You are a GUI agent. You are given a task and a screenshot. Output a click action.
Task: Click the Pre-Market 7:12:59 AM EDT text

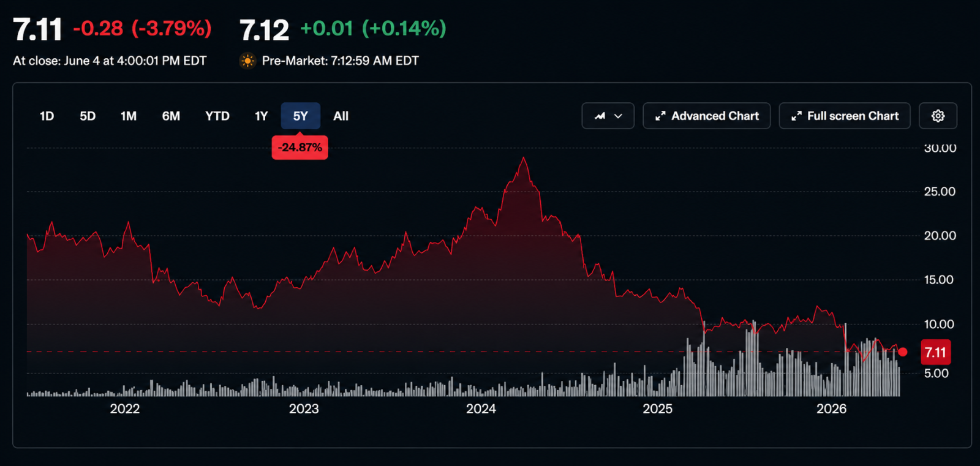pyautogui.click(x=341, y=61)
